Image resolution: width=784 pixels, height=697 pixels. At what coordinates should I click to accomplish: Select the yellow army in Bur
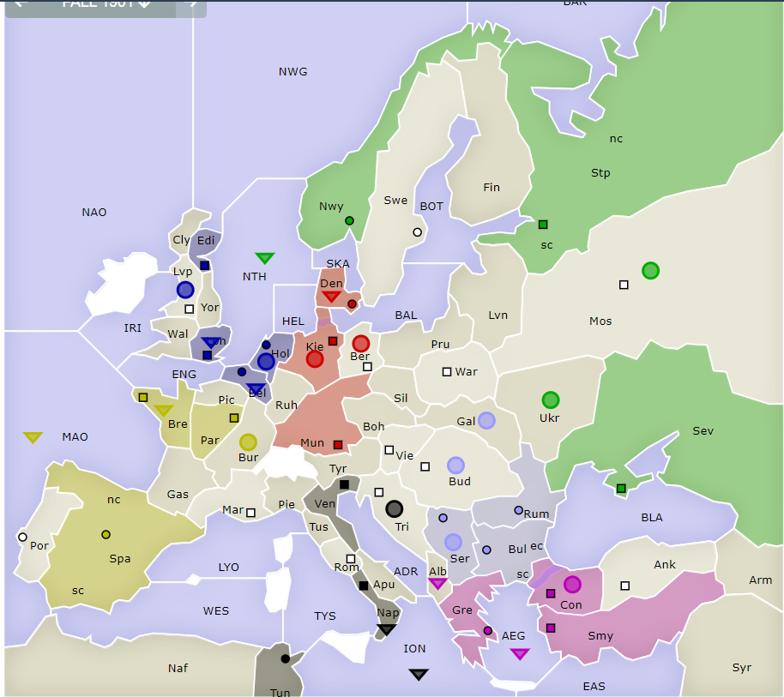click(249, 442)
